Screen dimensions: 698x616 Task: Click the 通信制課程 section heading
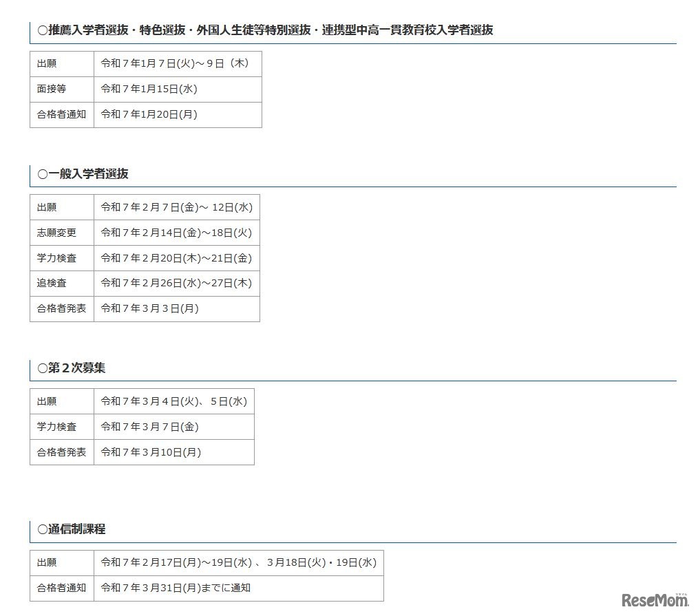[x=69, y=530]
